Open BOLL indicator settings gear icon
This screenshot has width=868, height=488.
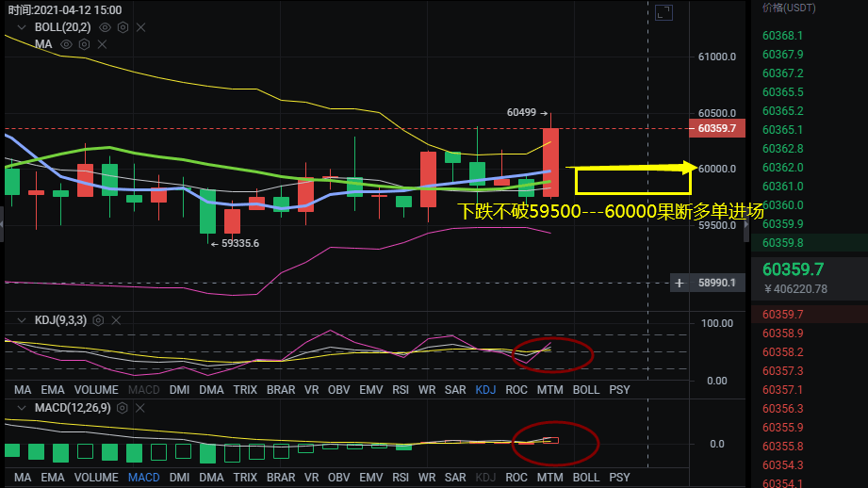coord(123,27)
